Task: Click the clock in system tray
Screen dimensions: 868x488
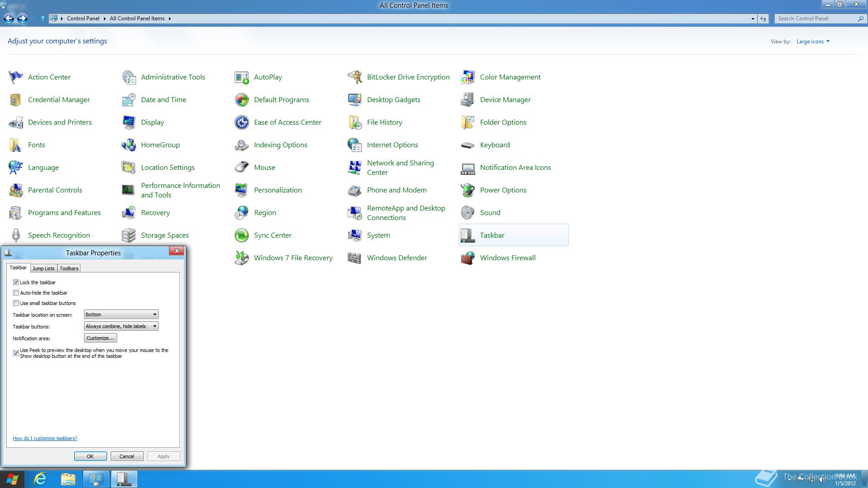Action: point(845,479)
